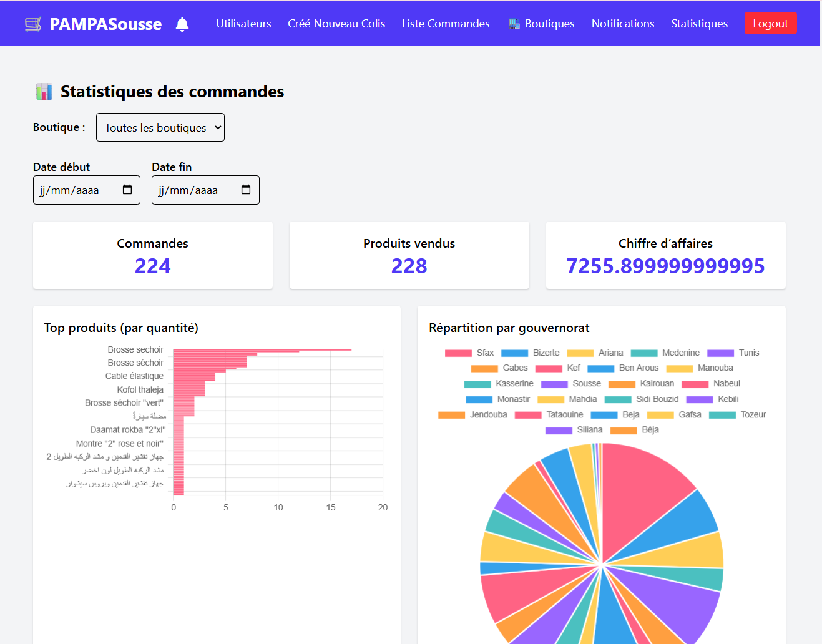
Task: Select the Statistiques nav item
Action: coord(699,24)
